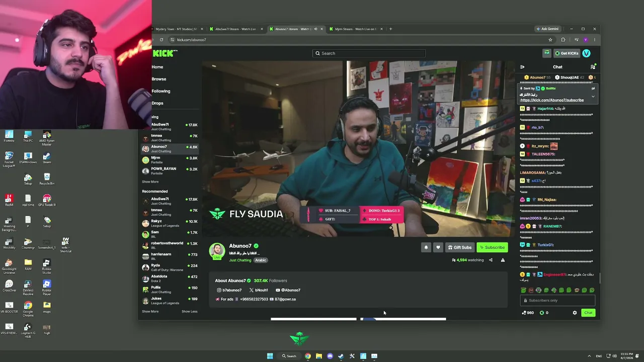Click Show Less under Recommended channels
Screen dimensions: 644x362
point(189,311)
